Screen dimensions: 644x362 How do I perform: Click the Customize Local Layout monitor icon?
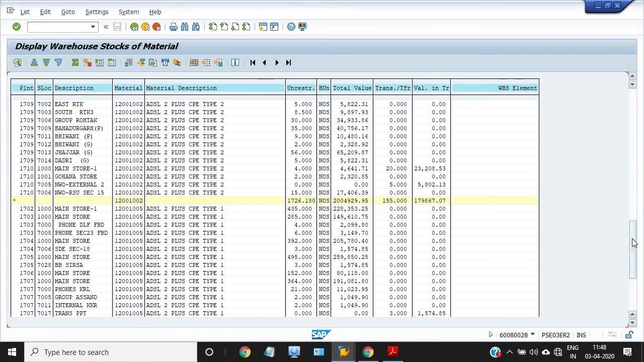point(302,27)
